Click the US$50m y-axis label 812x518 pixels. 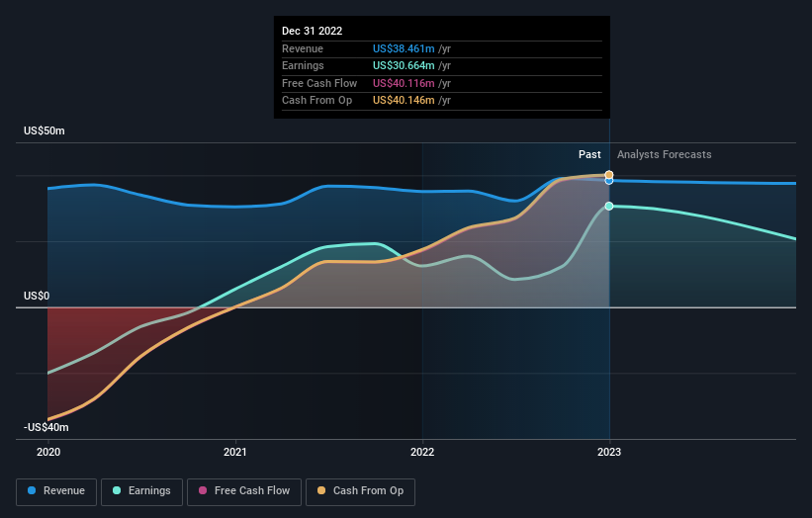pos(45,130)
